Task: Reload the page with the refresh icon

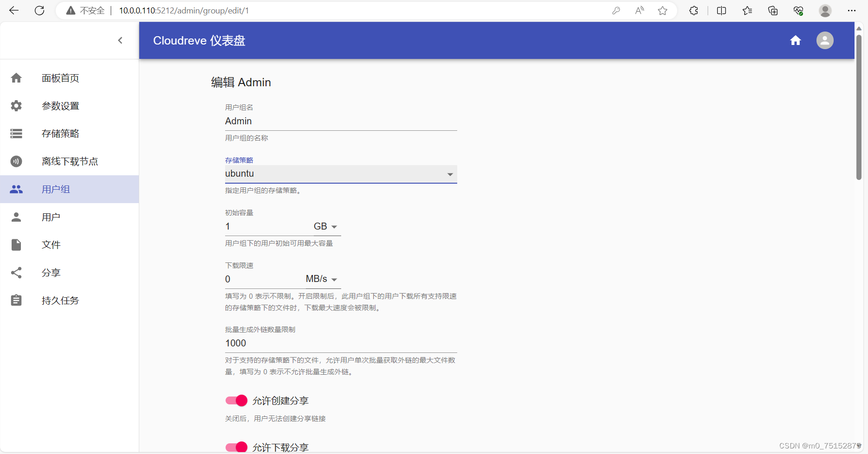Action: pos(39,11)
